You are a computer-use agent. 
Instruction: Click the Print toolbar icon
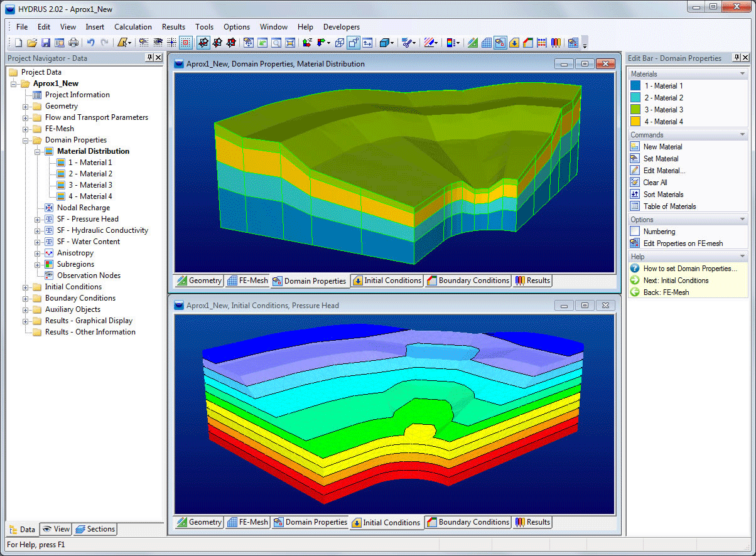click(x=73, y=43)
